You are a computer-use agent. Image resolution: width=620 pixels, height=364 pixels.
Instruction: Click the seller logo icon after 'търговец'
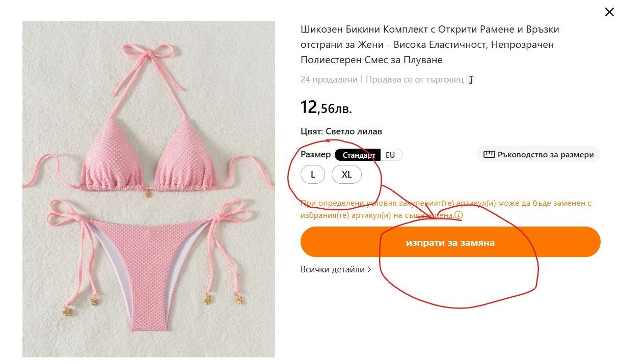[x=472, y=80]
